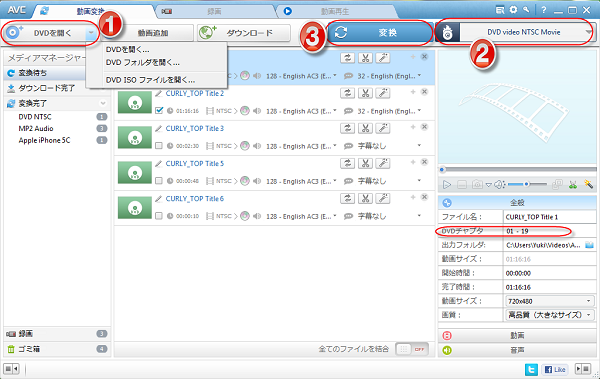Edit the ファイル名 field
Image resolution: width=600 pixels, height=379 pixels.
(549, 217)
